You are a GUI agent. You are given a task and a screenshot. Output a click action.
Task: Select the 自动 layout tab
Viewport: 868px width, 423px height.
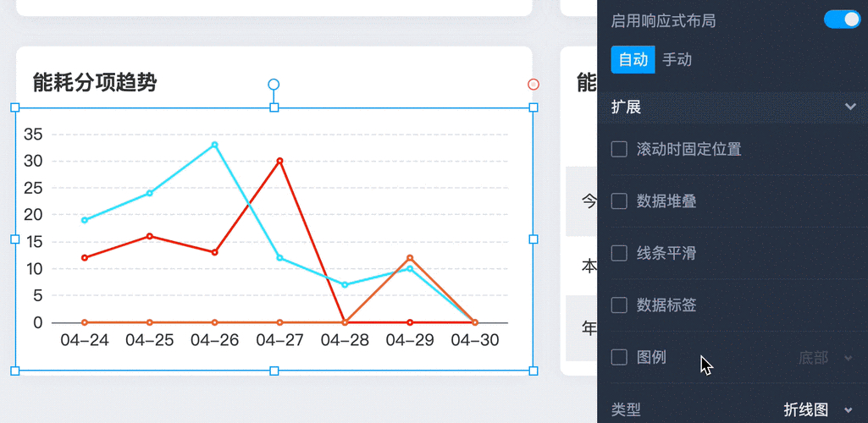coord(633,60)
